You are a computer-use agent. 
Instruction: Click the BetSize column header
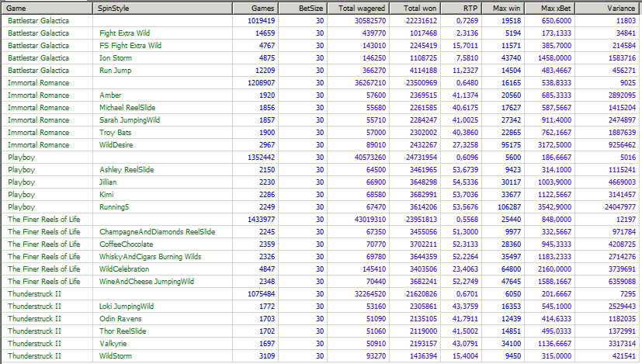303,9
